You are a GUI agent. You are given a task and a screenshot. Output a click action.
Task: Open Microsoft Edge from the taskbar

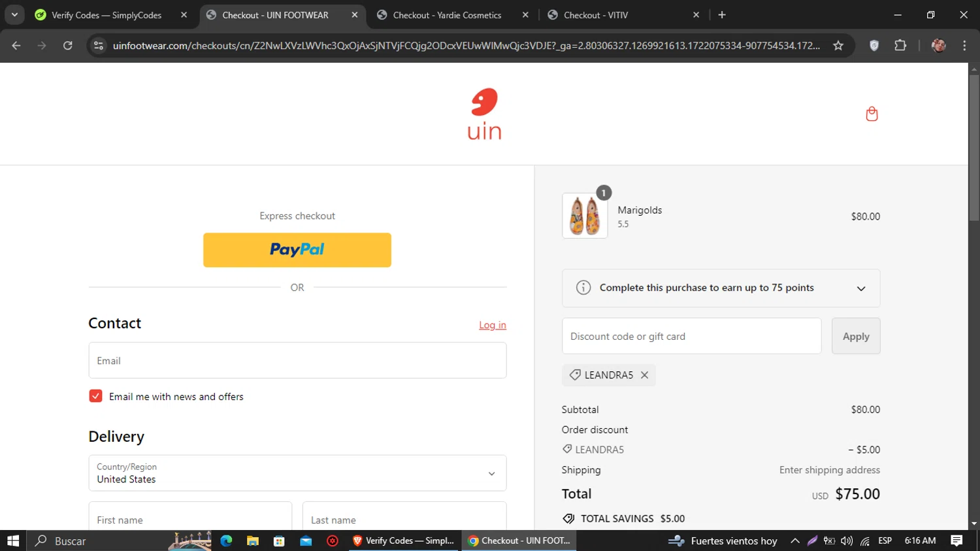click(x=226, y=541)
